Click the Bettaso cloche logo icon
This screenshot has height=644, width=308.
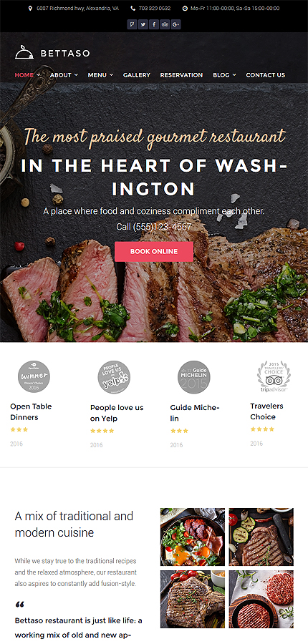24,52
